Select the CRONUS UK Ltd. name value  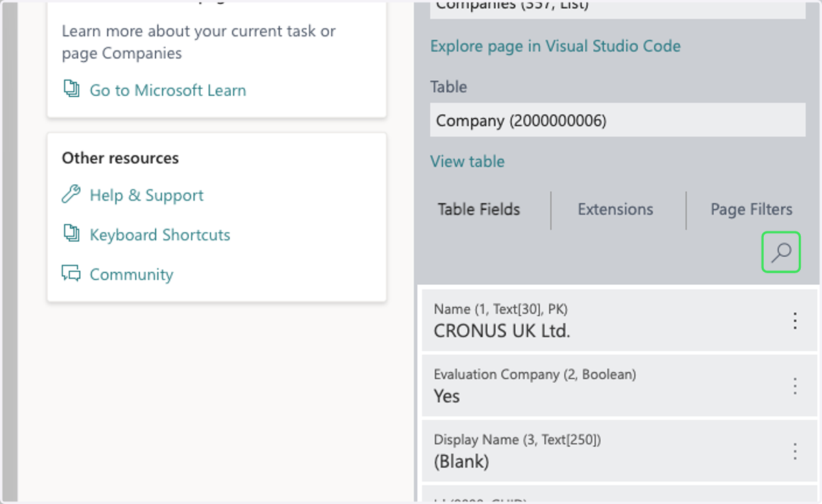[x=502, y=331]
